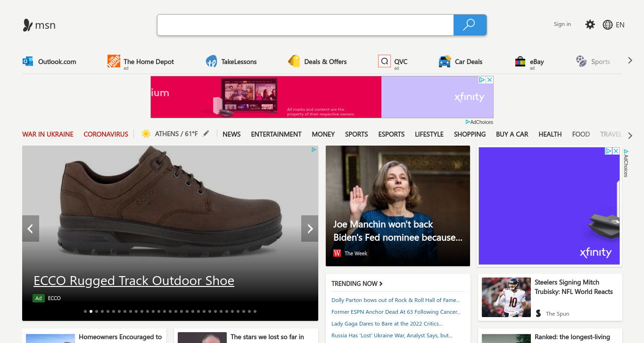This screenshot has width=644, height=343.
Task: Click the Sign in link
Action: [x=562, y=24]
